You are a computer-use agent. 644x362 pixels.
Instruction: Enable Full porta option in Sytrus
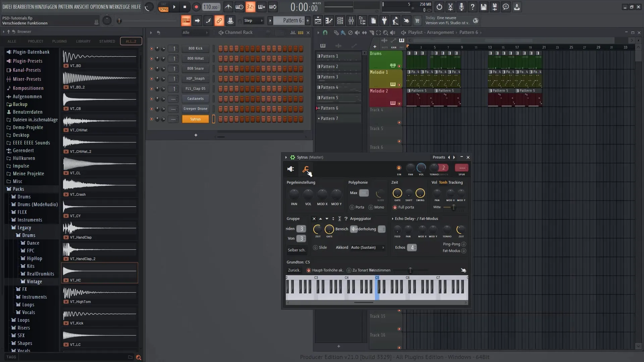click(x=394, y=207)
